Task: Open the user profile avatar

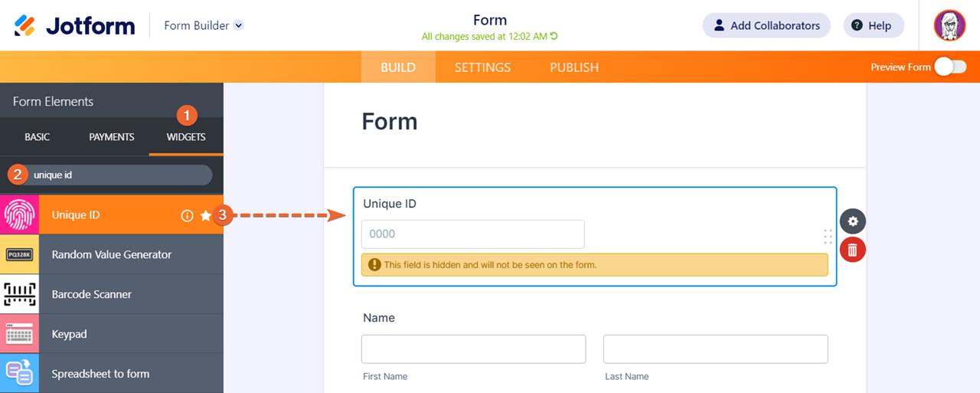Action: 949,25
